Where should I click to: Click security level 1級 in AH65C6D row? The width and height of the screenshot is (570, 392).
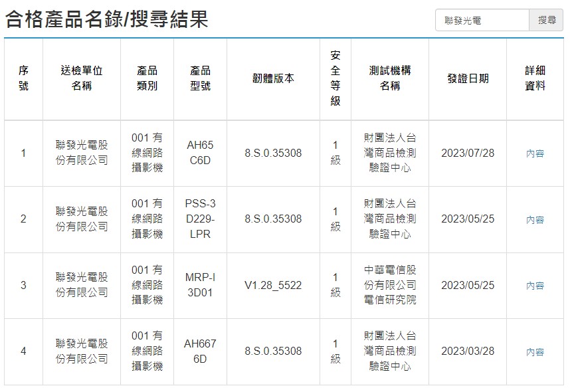click(335, 153)
